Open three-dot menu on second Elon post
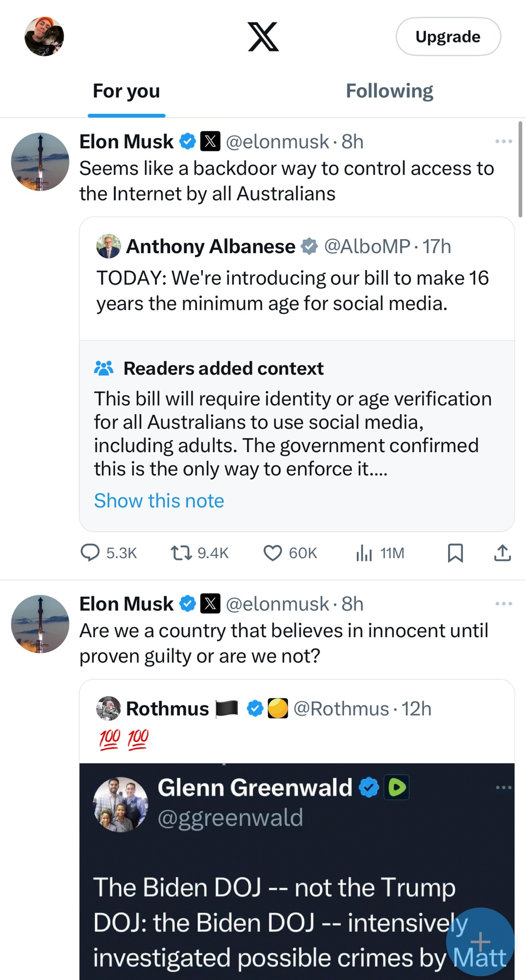This screenshot has width=526, height=980. click(503, 604)
